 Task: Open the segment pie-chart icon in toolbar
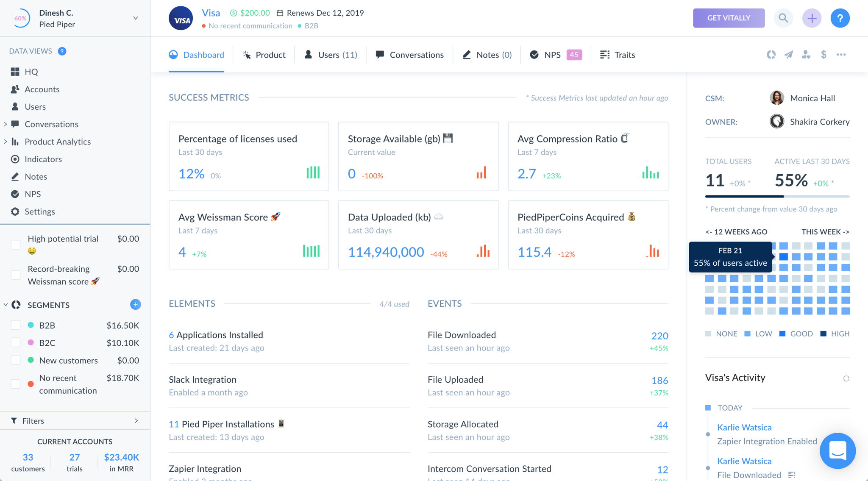pos(771,55)
